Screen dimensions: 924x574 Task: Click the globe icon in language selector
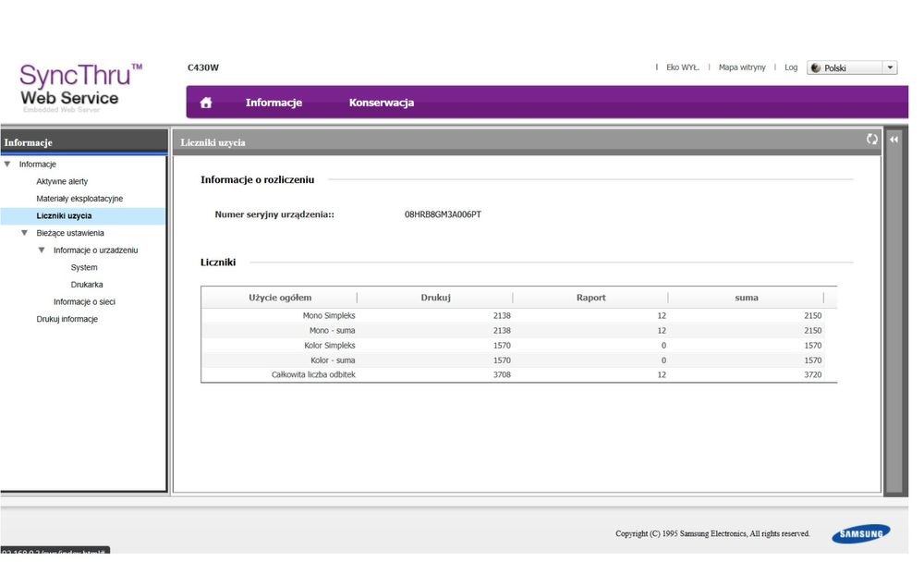(x=816, y=68)
